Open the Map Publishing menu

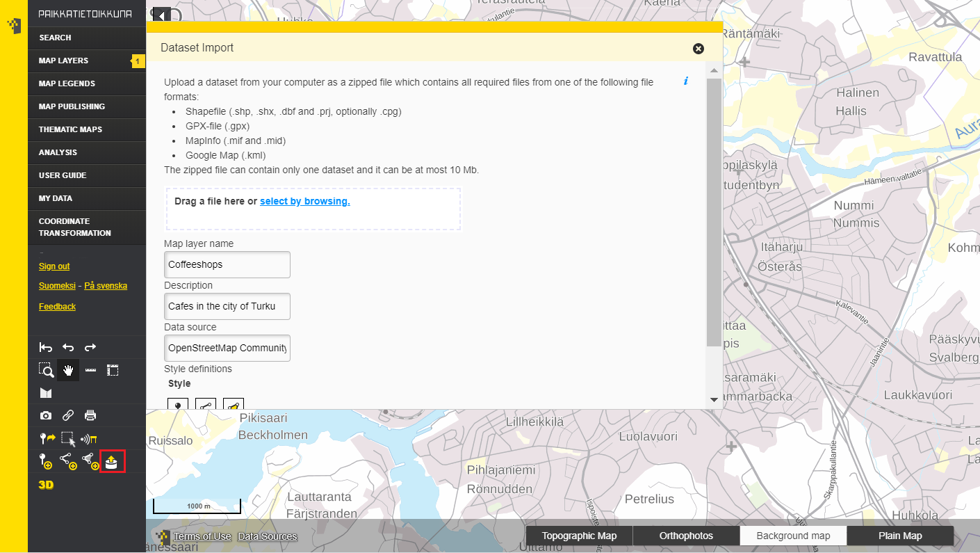point(87,106)
